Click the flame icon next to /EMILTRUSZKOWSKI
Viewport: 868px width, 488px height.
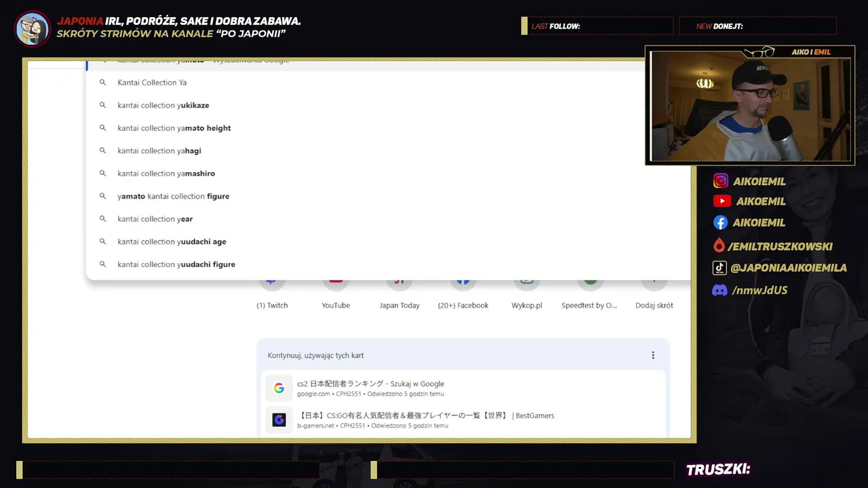(719, 246)
